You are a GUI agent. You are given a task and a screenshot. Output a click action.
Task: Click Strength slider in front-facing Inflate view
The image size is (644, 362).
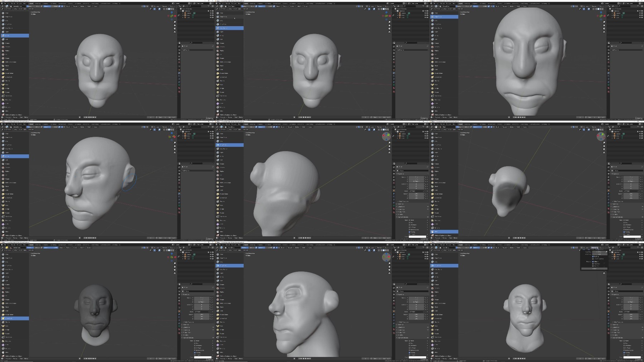(x=51, y=6)
